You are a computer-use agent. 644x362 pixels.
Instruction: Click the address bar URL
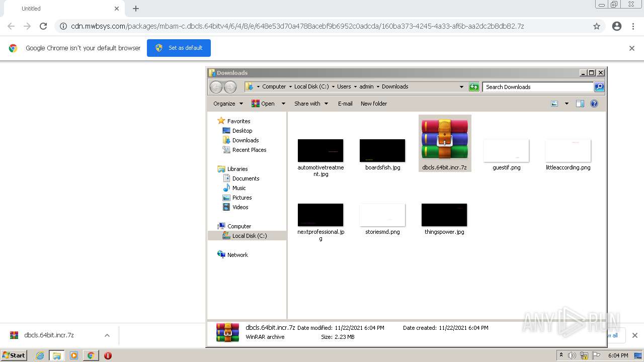pyautogui.click(x=297, y=26)
